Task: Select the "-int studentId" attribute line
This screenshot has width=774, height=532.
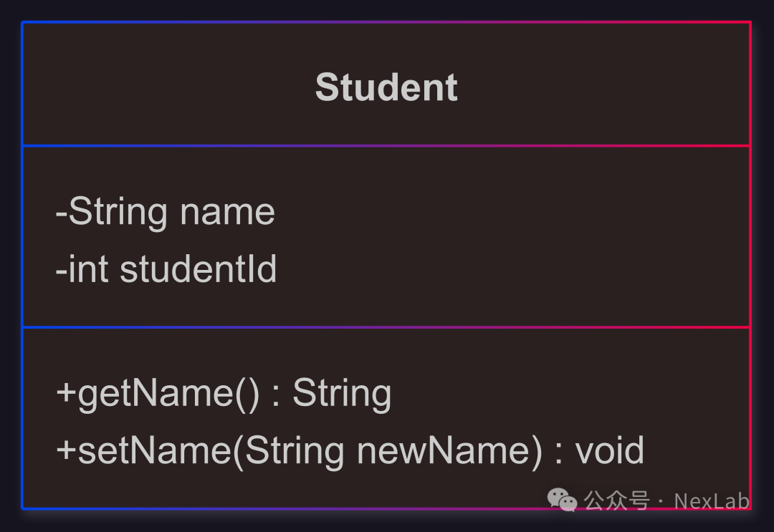Action: point(166,269)
